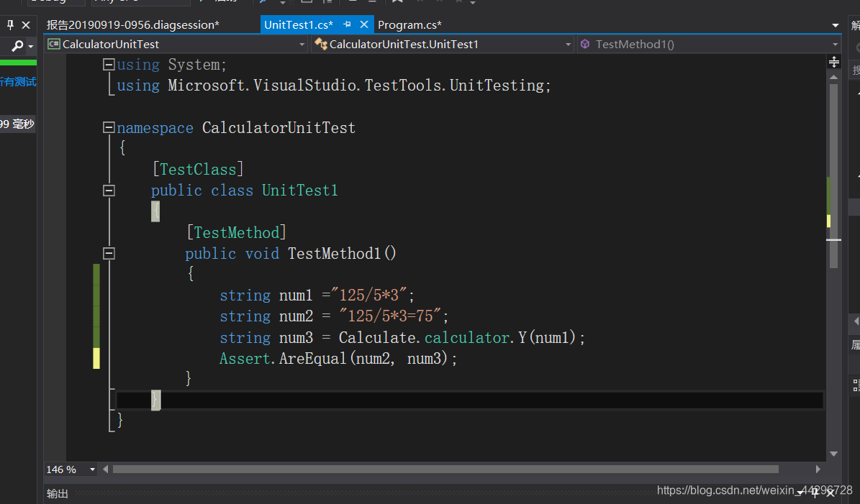Screen dimensions: 860x504
Task: Switch to the 报告20190919-0956.diagsession tab
Action: click(x=132, y=24)
